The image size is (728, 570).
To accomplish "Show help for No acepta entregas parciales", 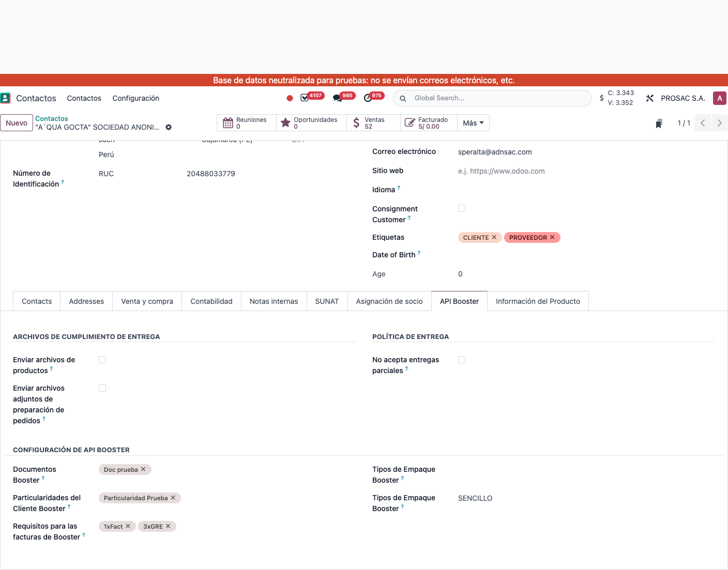I will pyautogui.click(x=406, y=368).
